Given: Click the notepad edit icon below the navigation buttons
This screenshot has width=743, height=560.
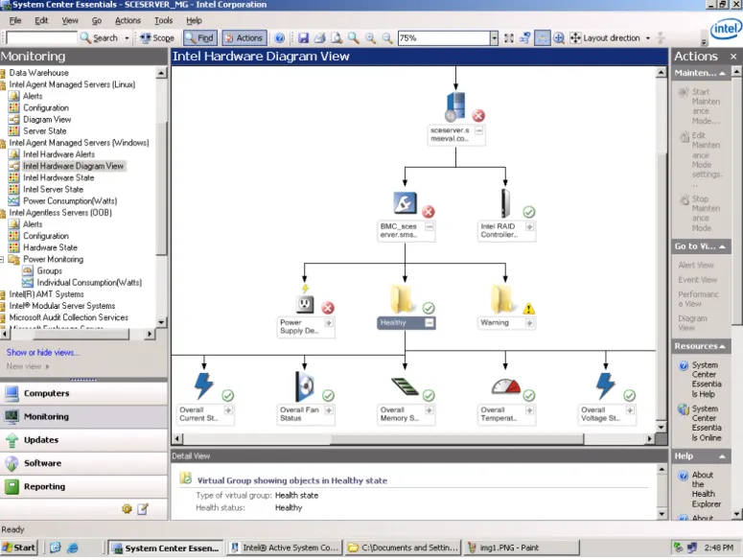Looking at the screenshot, I should click(x=143, y=509).
